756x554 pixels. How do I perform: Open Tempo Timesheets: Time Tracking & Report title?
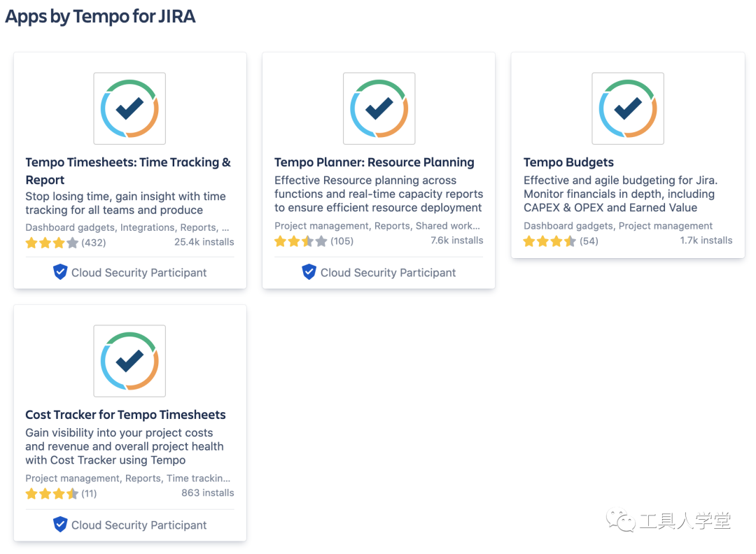point(128,171)
